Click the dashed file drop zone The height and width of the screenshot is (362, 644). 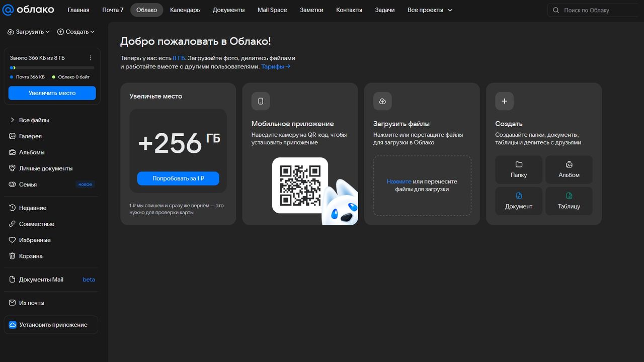pyautogui.click(x=422, y=186)
